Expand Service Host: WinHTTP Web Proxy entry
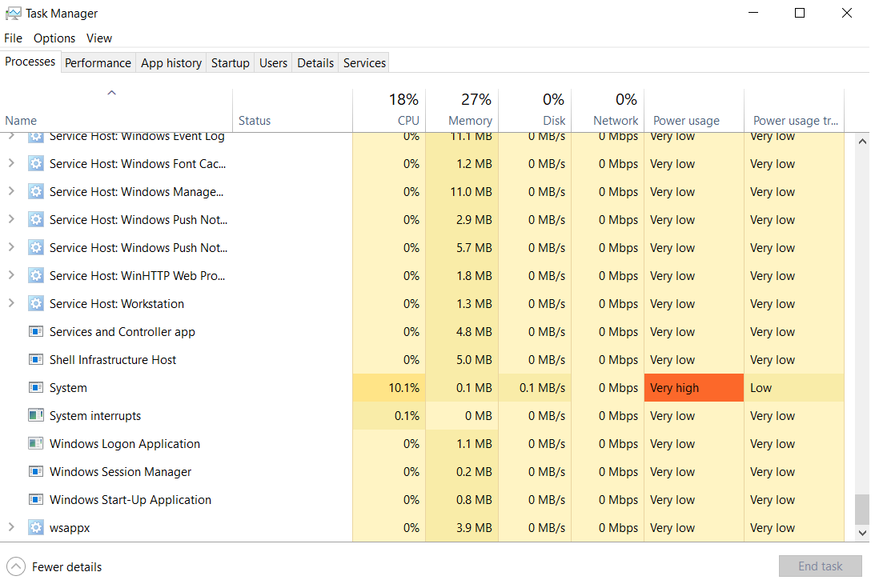875x588 pixels. point(11,275)
